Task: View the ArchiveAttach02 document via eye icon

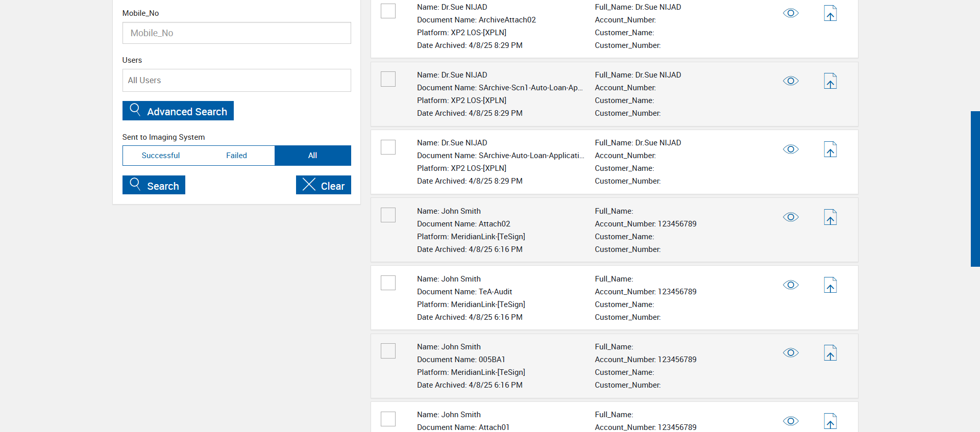Action: 791,13
